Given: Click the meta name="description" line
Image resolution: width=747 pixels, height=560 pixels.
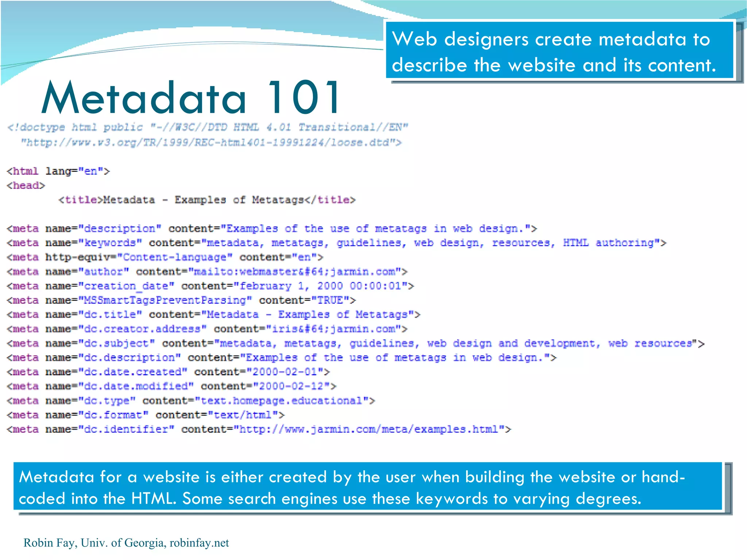Looking at the screenshot, I should click(x=272, y=229).
